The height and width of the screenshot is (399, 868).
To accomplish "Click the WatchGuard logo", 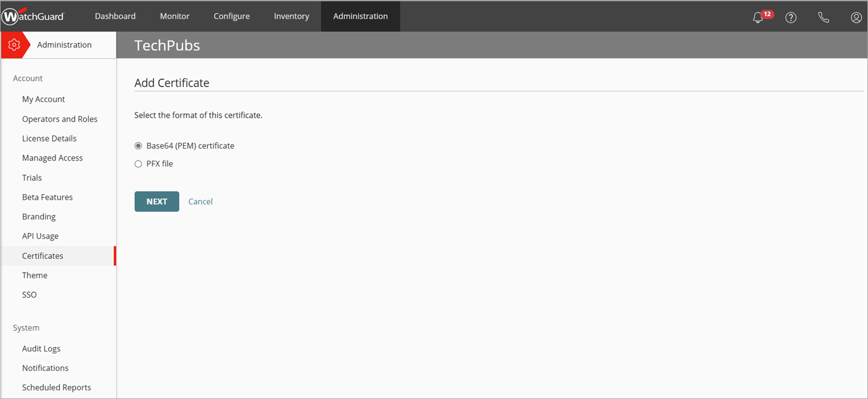I will pos(33,16).
